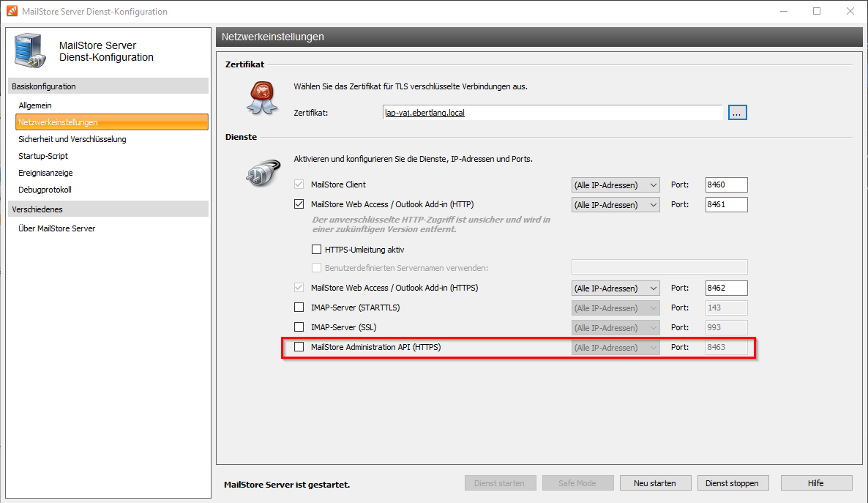Enable HTTPS-Umleitung aktiv checkbox
The height and width of the screenshot is (503, 868).
pyautogui.click(x=317, y=249)
